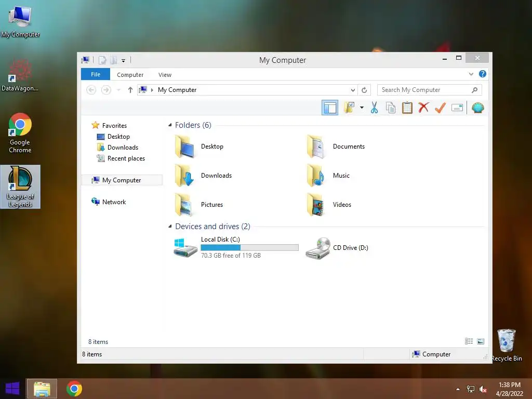Click the Copy icon in toolbar

click(x=391, y=108)
